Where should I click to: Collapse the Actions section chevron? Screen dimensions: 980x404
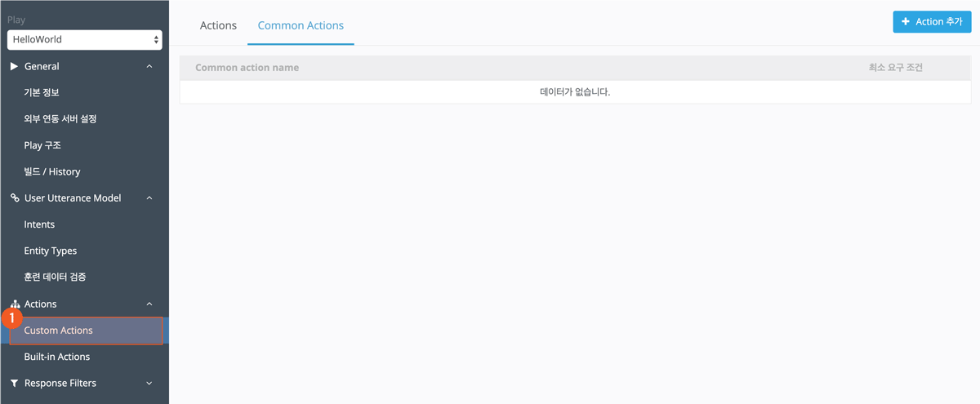tap(149, 304)
